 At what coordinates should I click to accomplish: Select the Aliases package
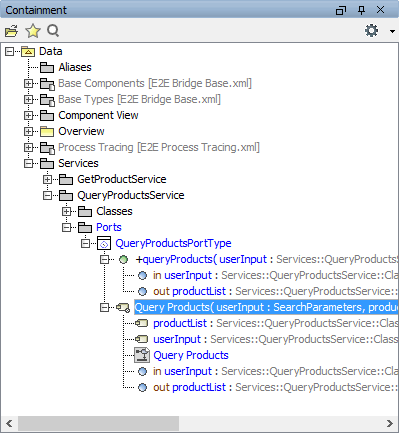[75, 67]
